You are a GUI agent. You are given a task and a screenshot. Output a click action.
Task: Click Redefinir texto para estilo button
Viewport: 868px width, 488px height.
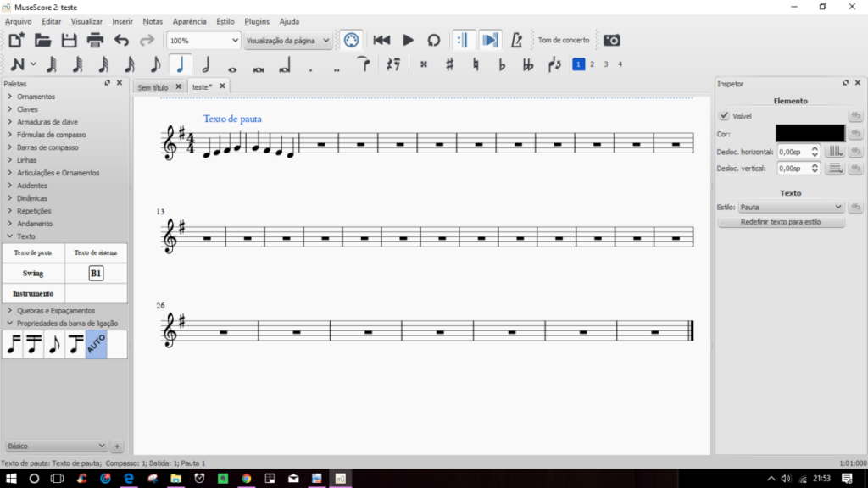tap(781, 222)
